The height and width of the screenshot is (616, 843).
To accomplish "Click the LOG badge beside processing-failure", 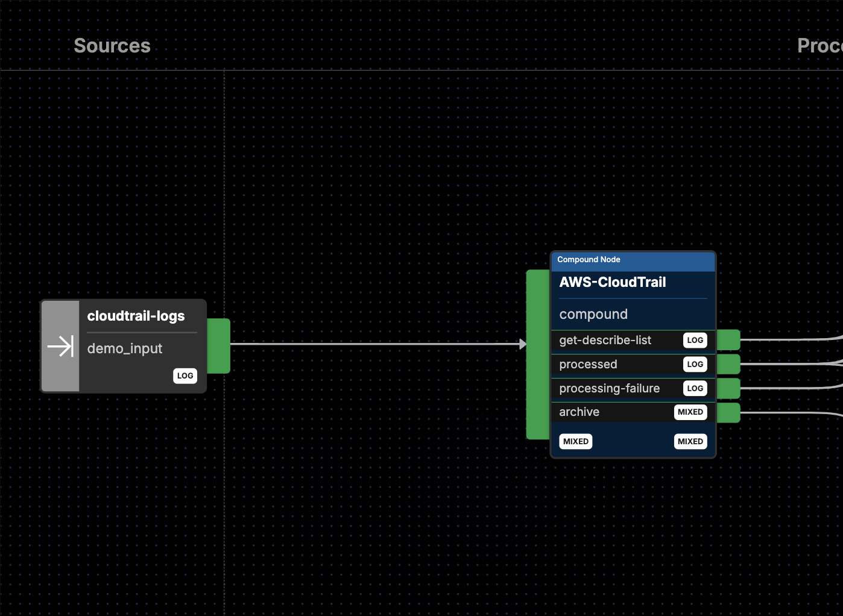I will pos(695,388).
